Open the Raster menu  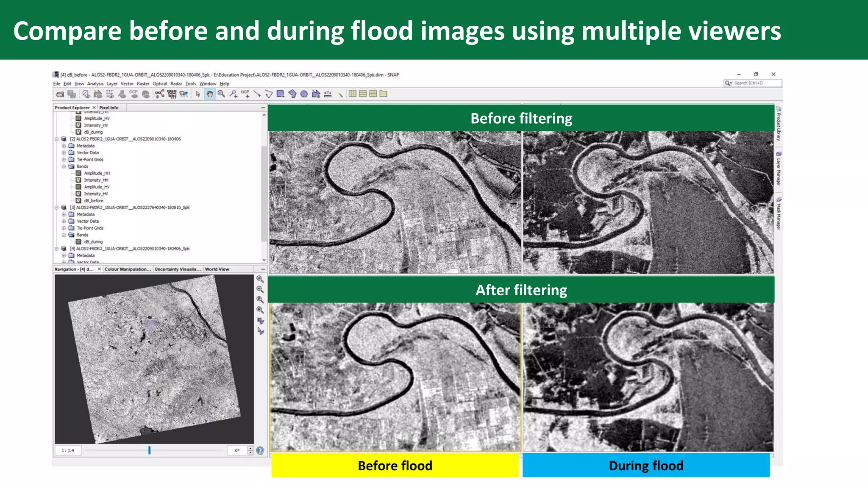[143, 84]
